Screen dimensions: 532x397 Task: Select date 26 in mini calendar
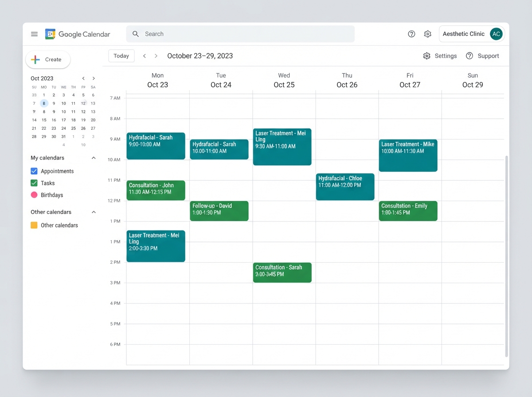pyautogui.click(x=83, y=128)
